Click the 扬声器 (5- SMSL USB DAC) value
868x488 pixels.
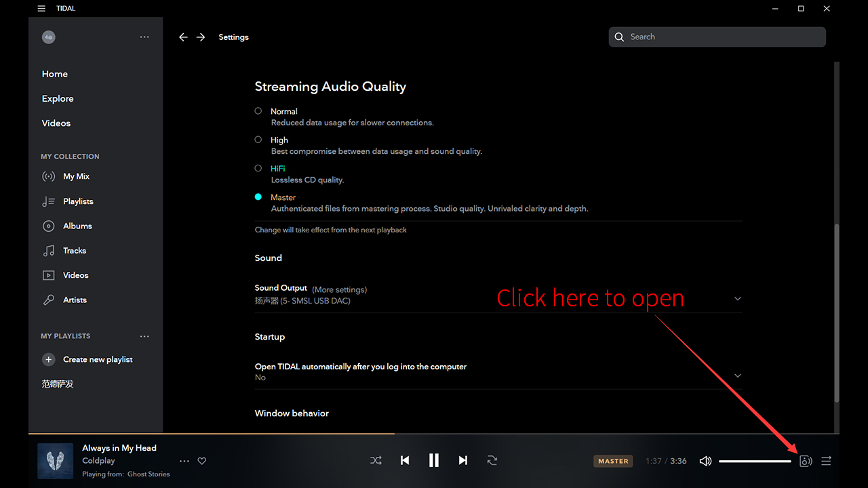302,301
